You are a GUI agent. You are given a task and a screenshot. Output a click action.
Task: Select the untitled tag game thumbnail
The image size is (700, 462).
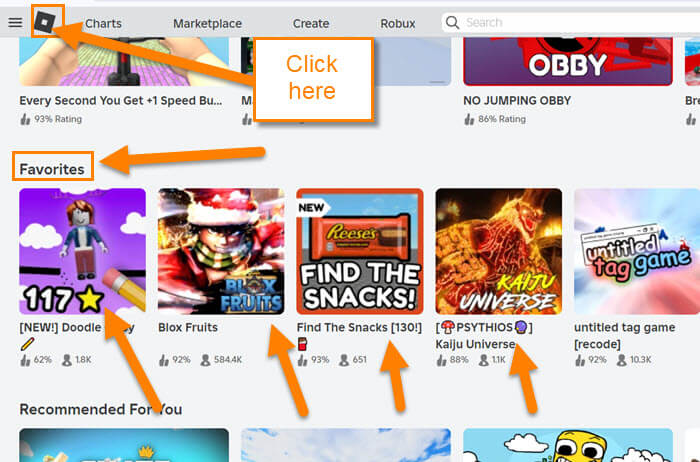point(637,251)
